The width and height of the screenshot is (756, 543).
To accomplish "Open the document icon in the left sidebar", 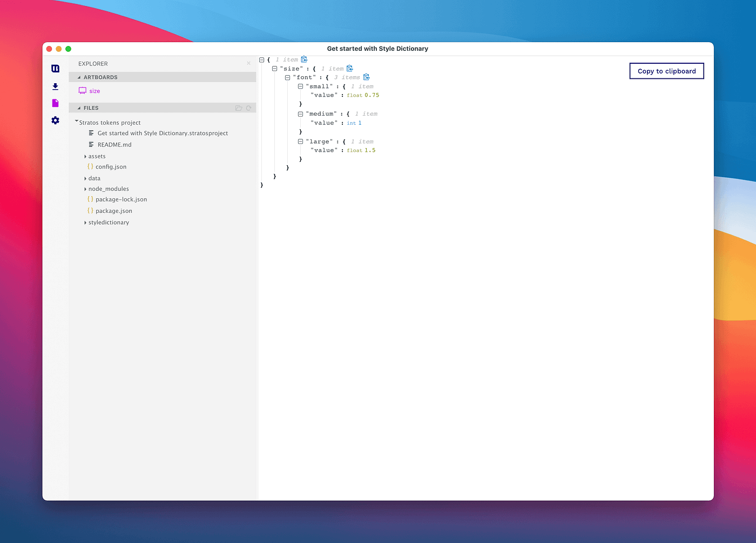I will 55,103.
